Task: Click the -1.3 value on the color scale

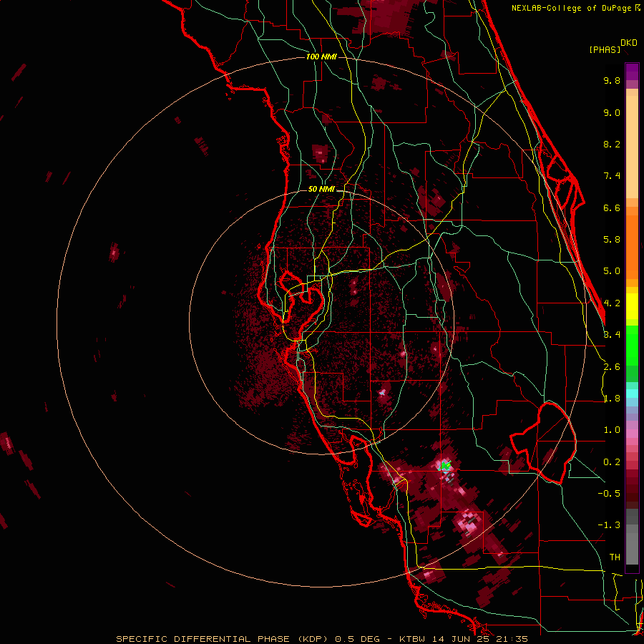Action: click(609, 525)
